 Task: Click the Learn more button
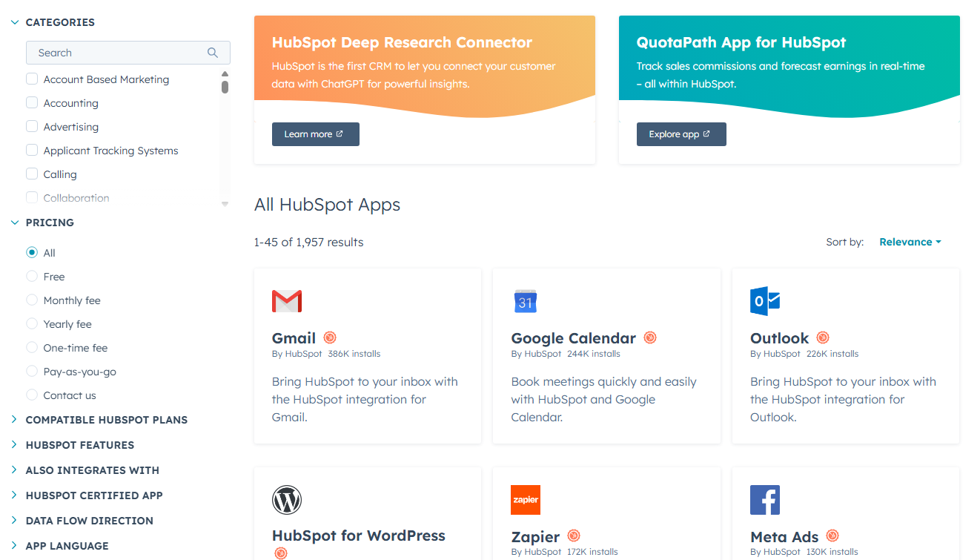[x=315, y=134]
